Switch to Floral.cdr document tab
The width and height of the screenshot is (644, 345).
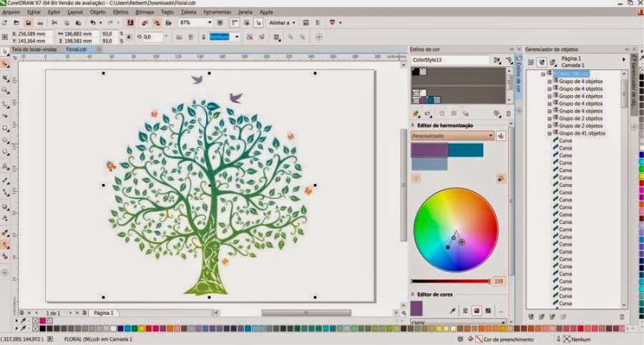pyautogui.click(x=77, y=49)
